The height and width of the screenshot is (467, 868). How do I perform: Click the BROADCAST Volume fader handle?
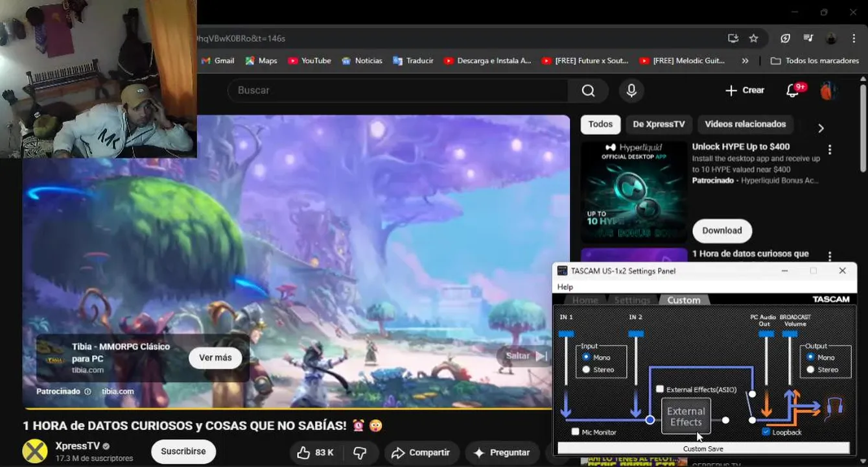[790, 334]
